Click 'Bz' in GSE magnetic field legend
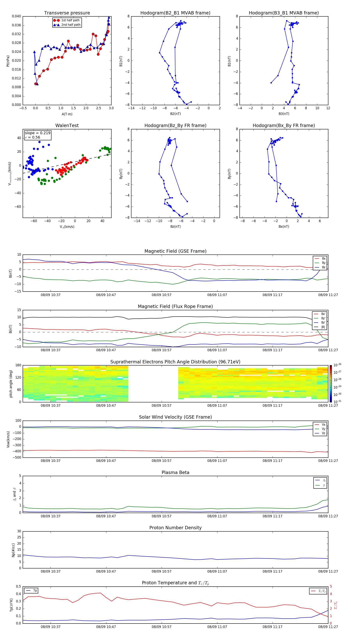Viewport: 351px width, 644px height. pyautogui.click(x=320, y=268)
